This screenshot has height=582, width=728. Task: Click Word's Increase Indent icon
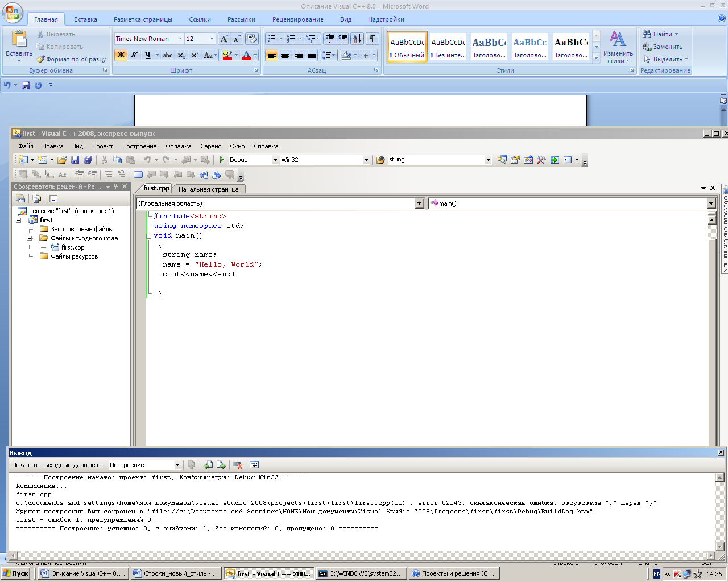[343, 39]
